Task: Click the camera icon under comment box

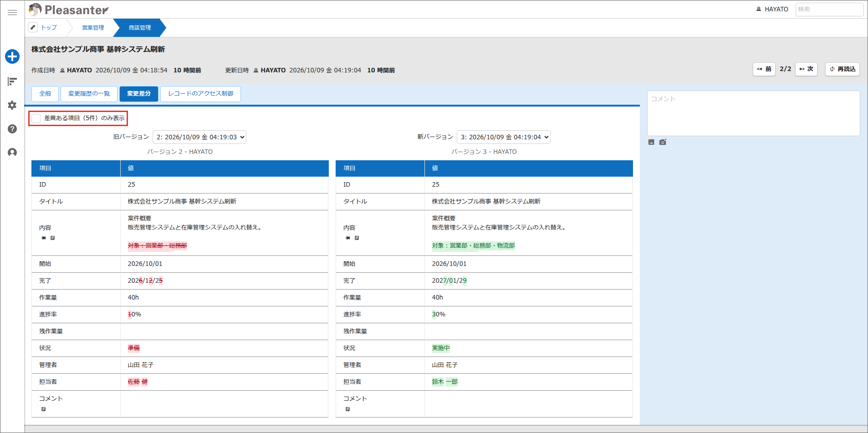Action: pyautogui.click(x=663, y=142)
